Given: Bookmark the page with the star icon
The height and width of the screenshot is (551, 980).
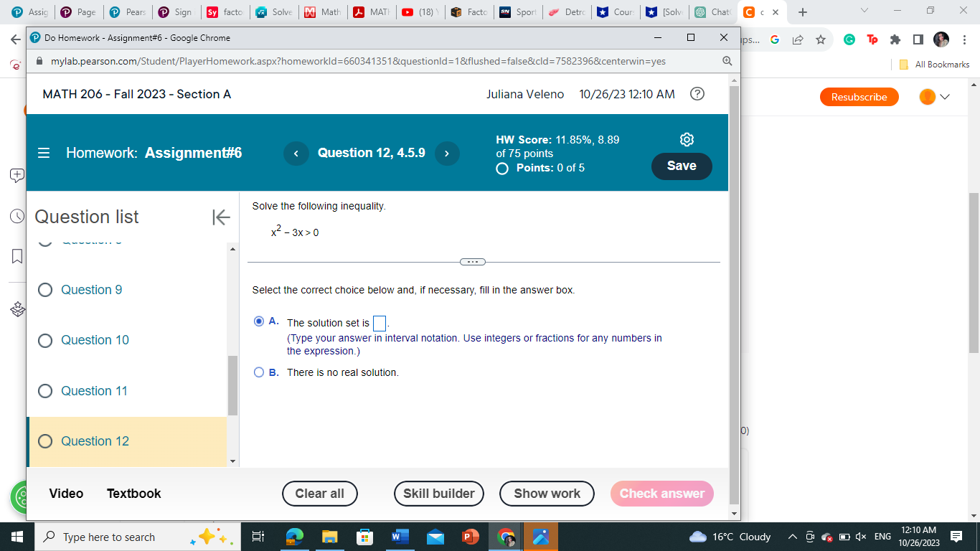Looking at the screenshot, I should (x=820, y=40).
